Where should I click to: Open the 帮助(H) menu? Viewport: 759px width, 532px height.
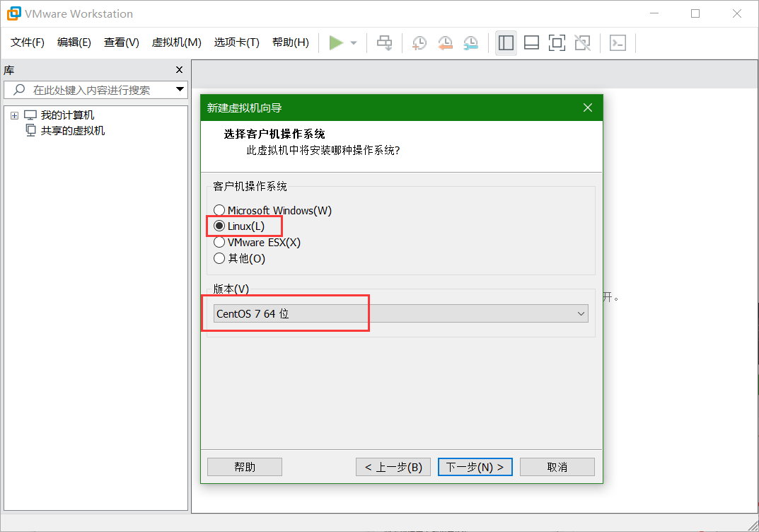tap(291, 42)
